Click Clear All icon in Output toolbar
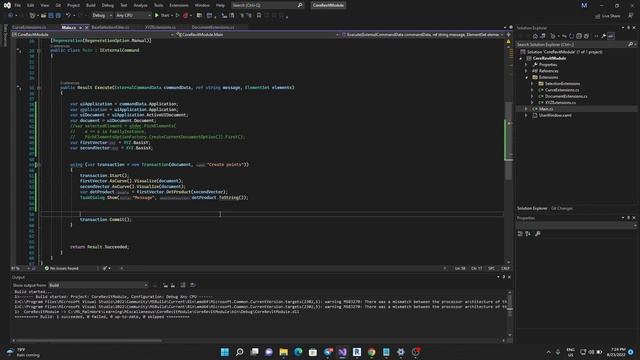 click(x=183, y=285)
